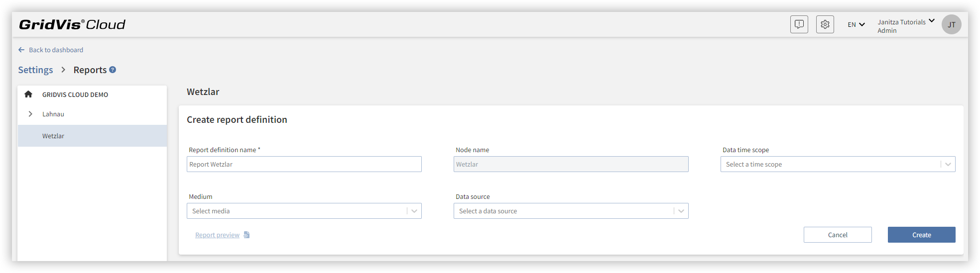Click the Reports help question icon
980x273 pixels.
pos(113,70)
